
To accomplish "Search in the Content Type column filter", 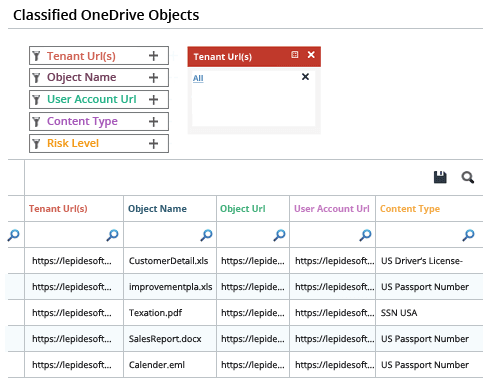I will pos(468,235).
